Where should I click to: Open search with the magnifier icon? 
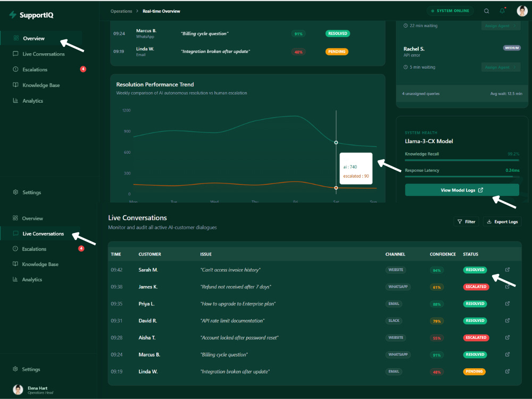tap(486, 11)
